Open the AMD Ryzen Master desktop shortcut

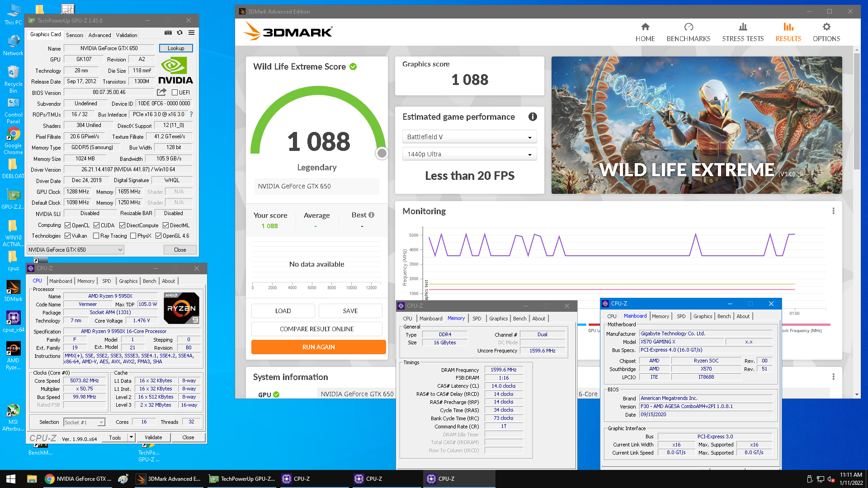[13, 356]
